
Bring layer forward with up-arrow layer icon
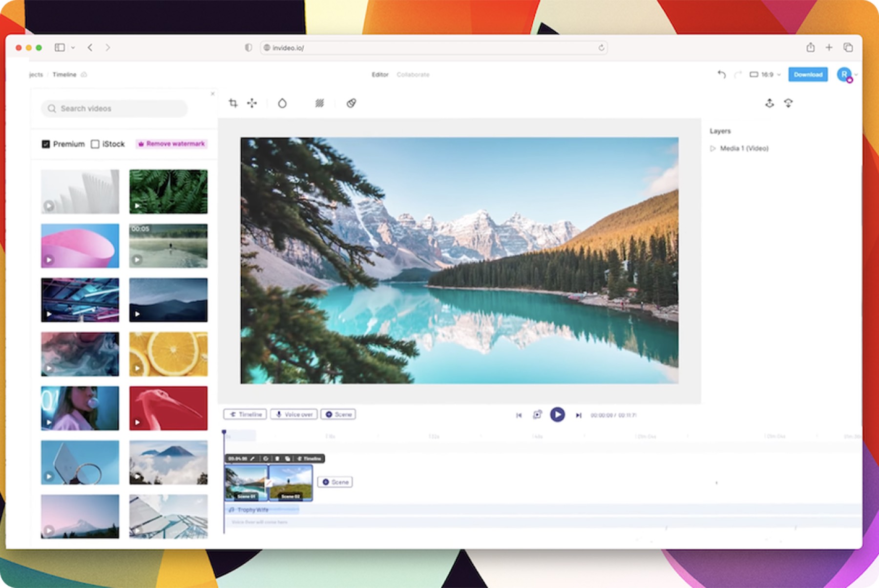click(x=770, y=103)
